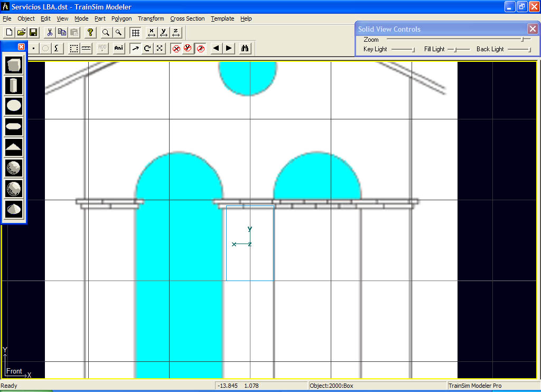This screenshot has height=392, width=541.
Task: Save the file with the floppy disk icon
Action: [33, 32]
